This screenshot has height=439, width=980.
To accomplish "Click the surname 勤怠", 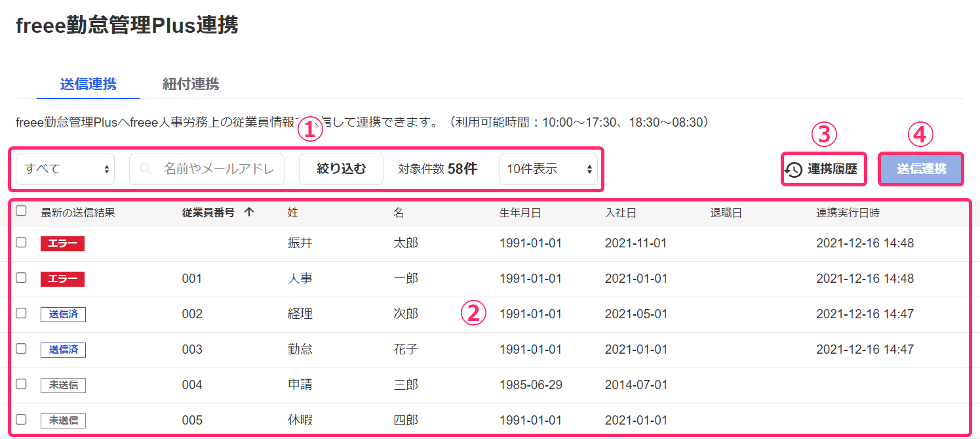I will pos(300,350).
